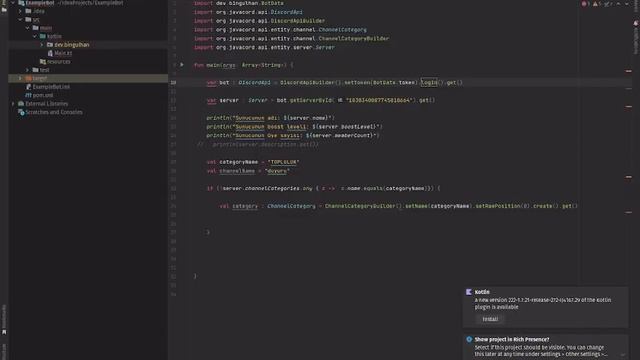Viewport: 640px width, 360px height.
Task: Click the .idea folder icon
Action: tap(29, 11)
